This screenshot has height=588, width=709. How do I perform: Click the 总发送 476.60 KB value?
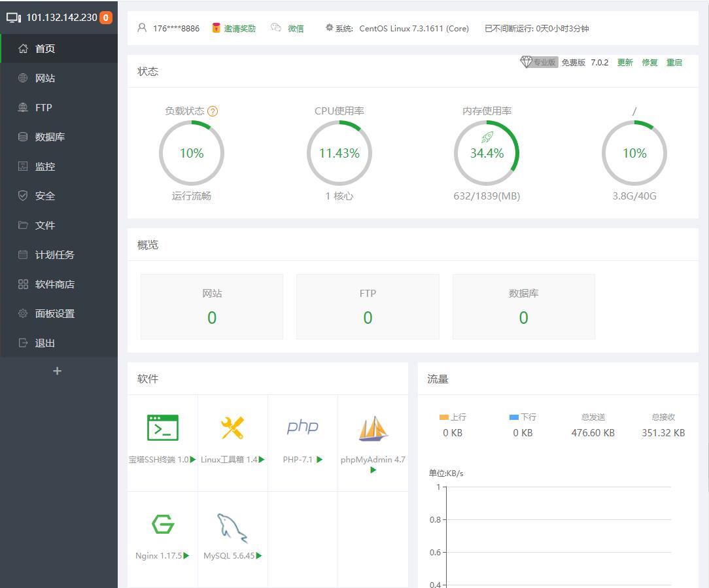coord(593,433)
